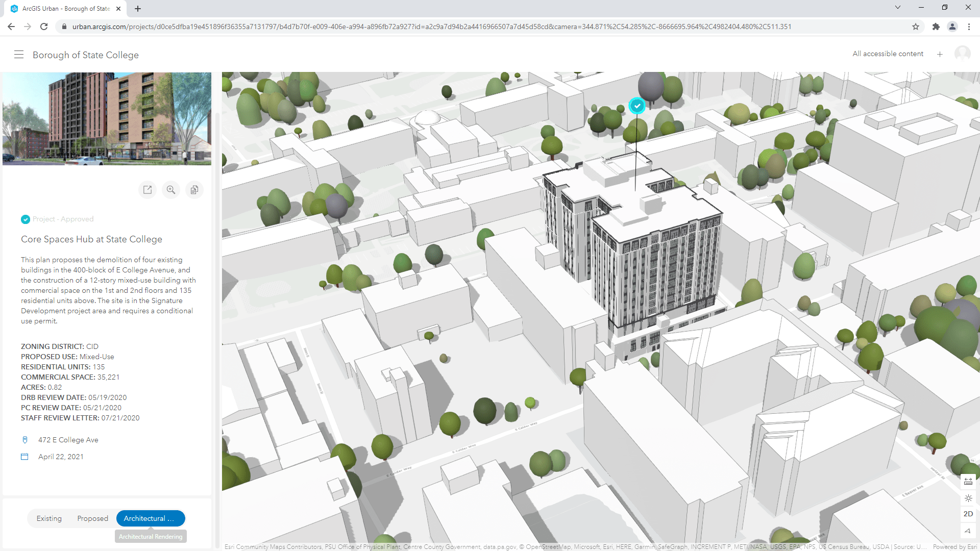The height and width of the screenshot is (551, 980).
Task: Open the user profile avatar menu
Action: point(962,54)
